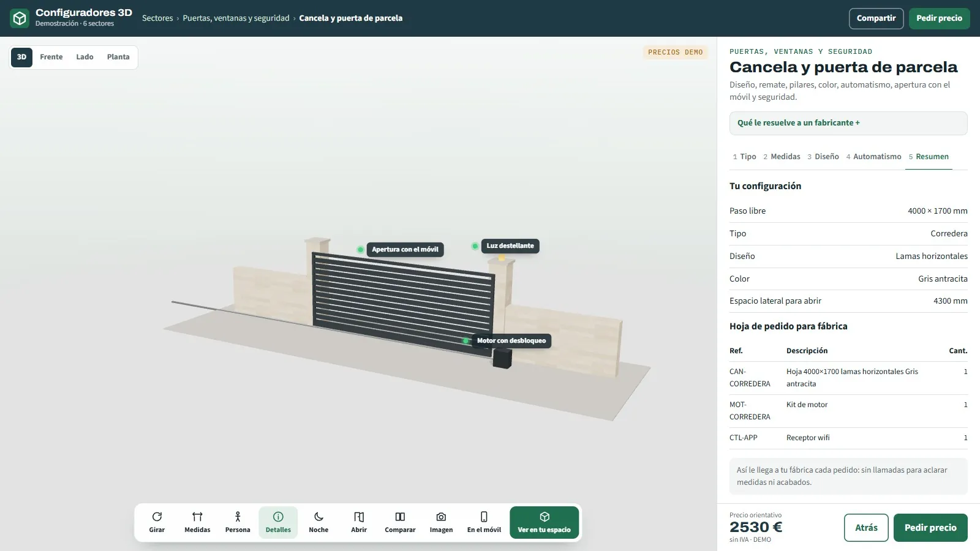This screenshot has width=980, height=551.
Task: Go to step 3 Diseño
Action: click(x=823, y=157)
